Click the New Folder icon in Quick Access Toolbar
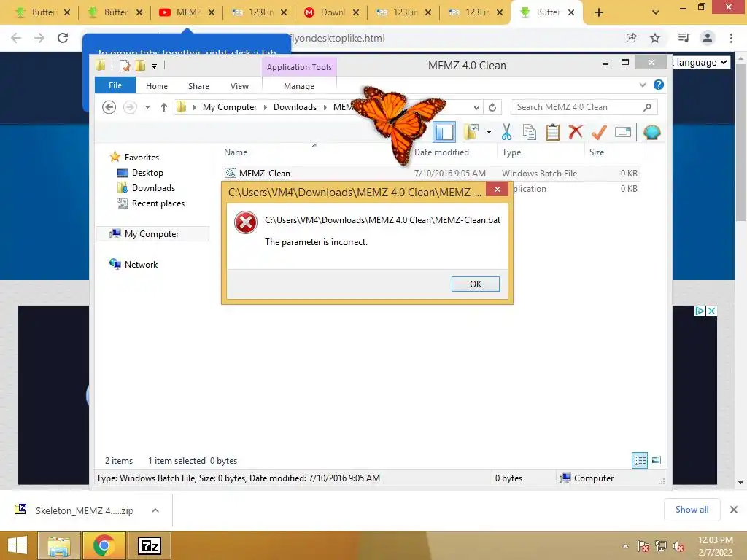747x560 pixels. pyautogui.click(x=140, y=66)
